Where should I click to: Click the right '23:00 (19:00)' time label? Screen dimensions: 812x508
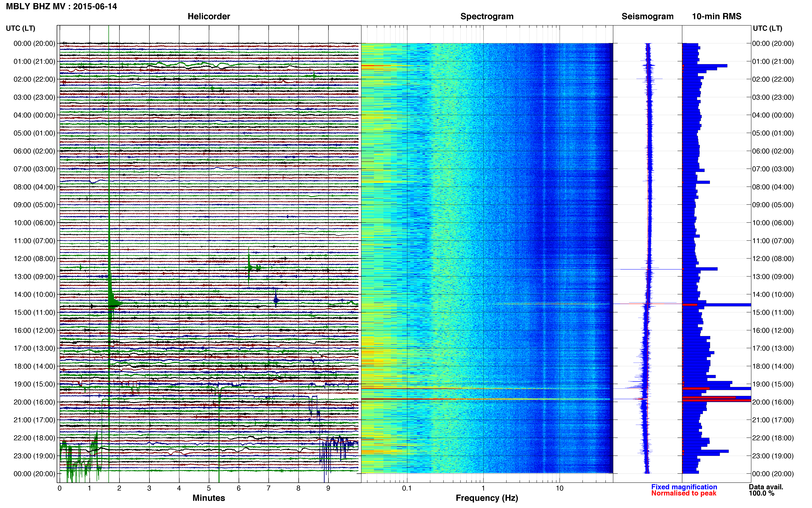click(773, 456)
